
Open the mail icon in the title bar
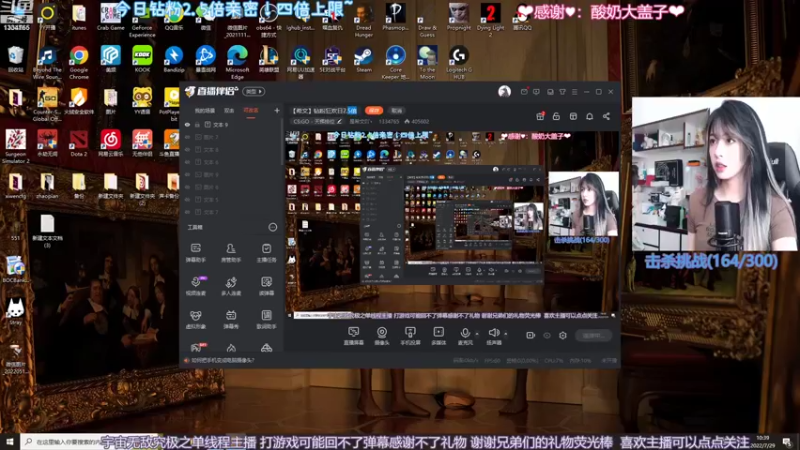click(524, 92)
